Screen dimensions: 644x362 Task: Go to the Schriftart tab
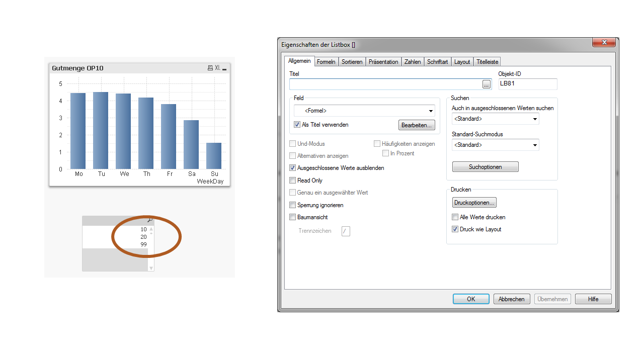(438, 62)
